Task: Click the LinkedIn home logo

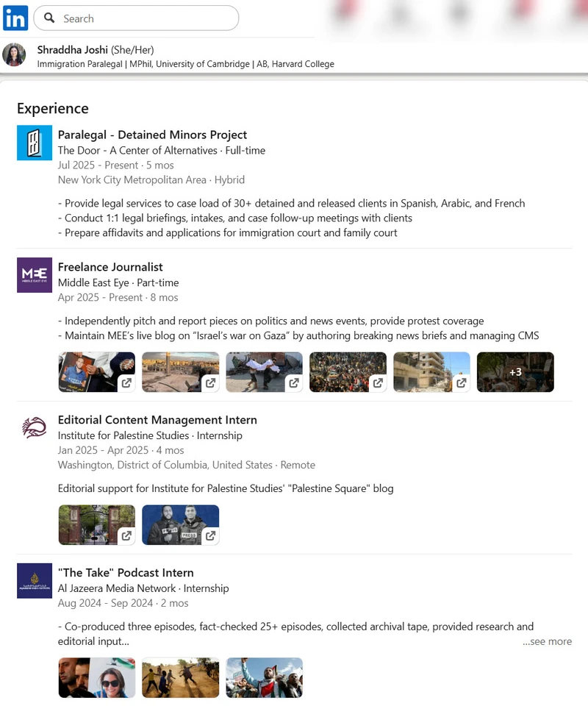Action: (15, 18)
